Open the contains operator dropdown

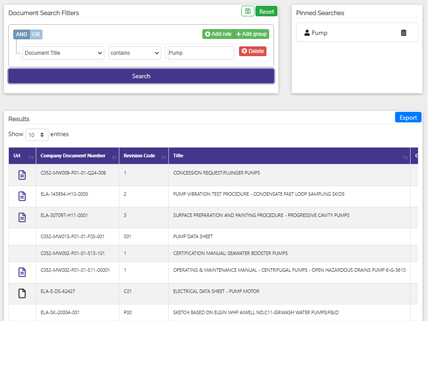135,53
